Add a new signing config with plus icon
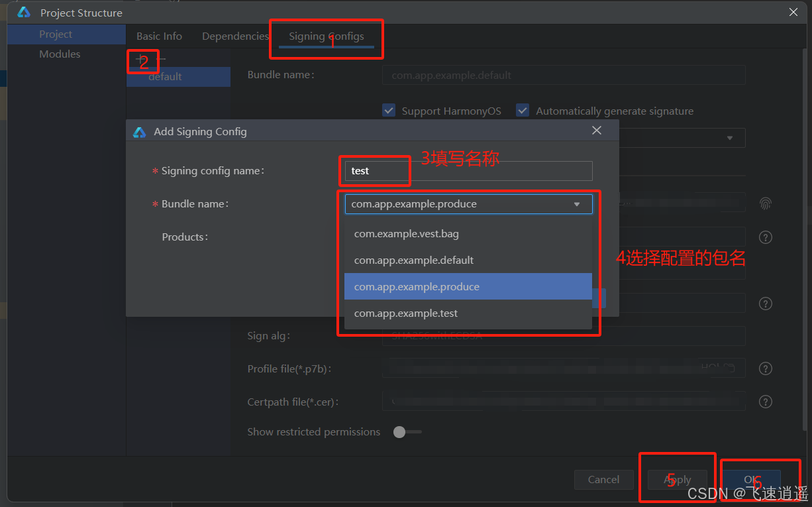Screen dimensions: 812x507 pyautogui.click(x=140, y=60)
